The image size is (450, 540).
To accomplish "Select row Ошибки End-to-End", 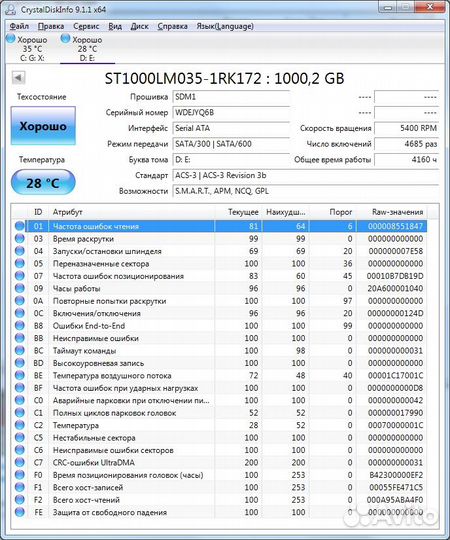I will 220,325.
